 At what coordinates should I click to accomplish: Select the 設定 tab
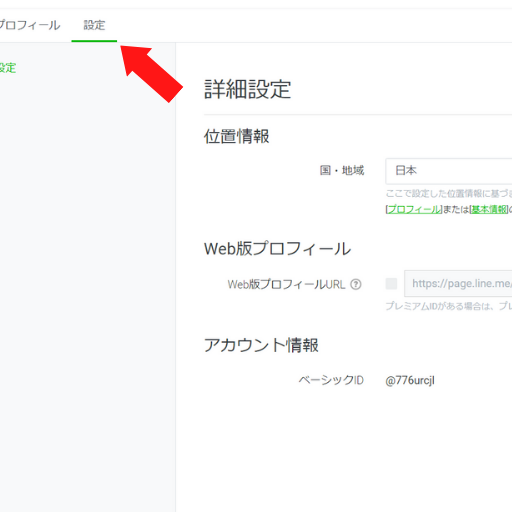pos(94,25)
